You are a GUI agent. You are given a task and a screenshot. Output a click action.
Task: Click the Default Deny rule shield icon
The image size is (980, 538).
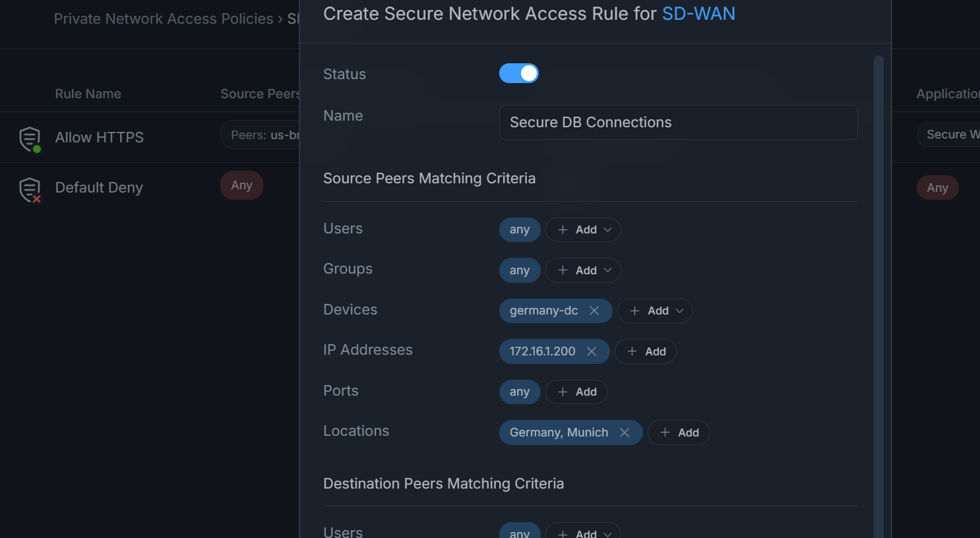pyautogui.click(x=30, y=189)
